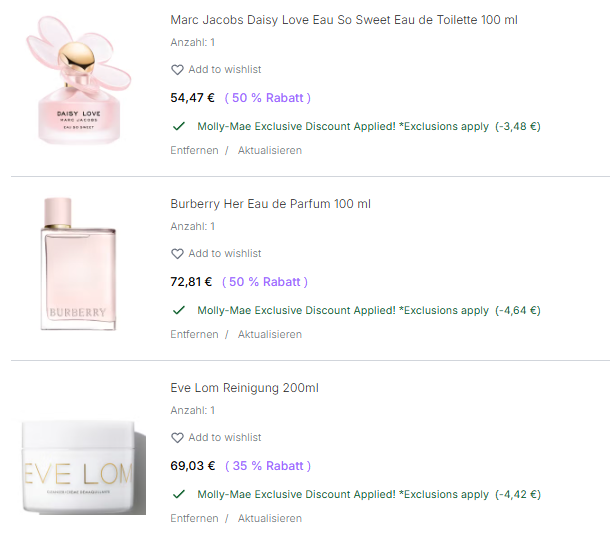Viewport: 610px width, 541px height.
Task: Click 50 % Rabatt label on Burberry
Action: click(x=265, y=282)
